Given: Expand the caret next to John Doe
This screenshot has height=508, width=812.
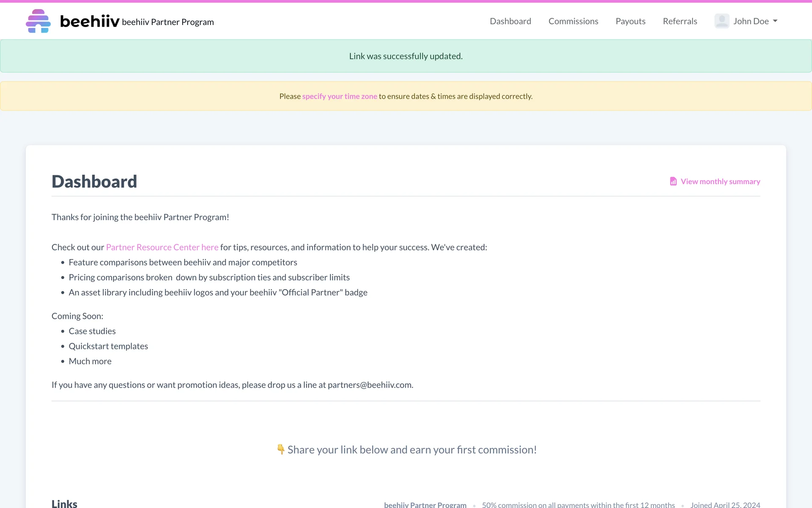Looking at the screenshot, I should pos(775,21).
